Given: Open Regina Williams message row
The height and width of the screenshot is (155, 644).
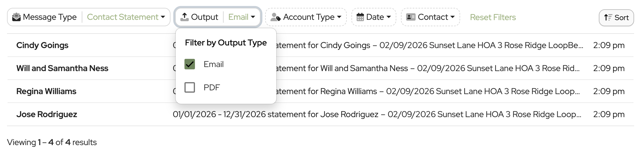Looking at the screenshot, I should pyautogui.click(x=46, y=91).
